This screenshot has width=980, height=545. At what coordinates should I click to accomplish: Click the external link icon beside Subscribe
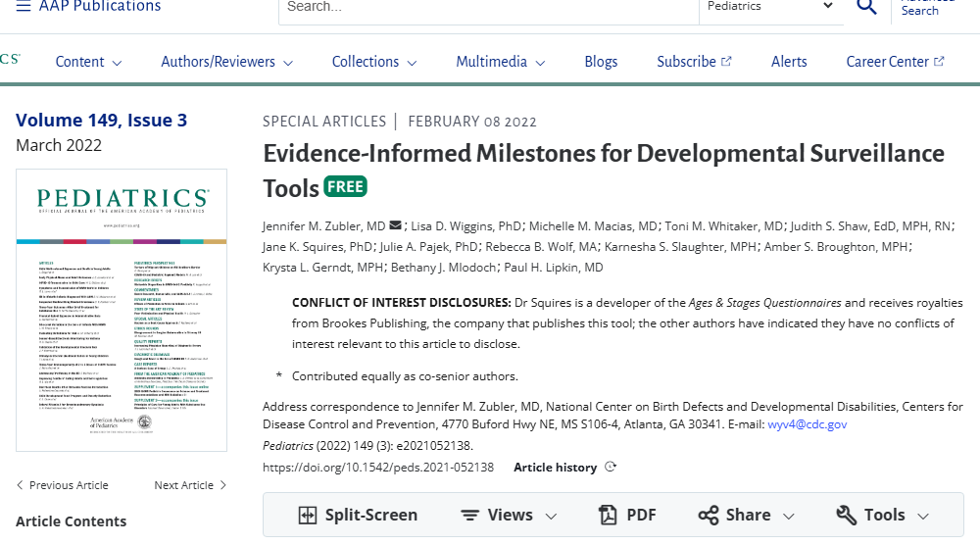[x=726, y=61]
